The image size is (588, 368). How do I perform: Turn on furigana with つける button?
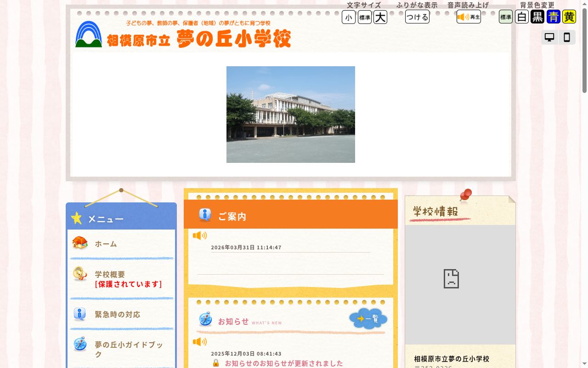pos(417,17)
